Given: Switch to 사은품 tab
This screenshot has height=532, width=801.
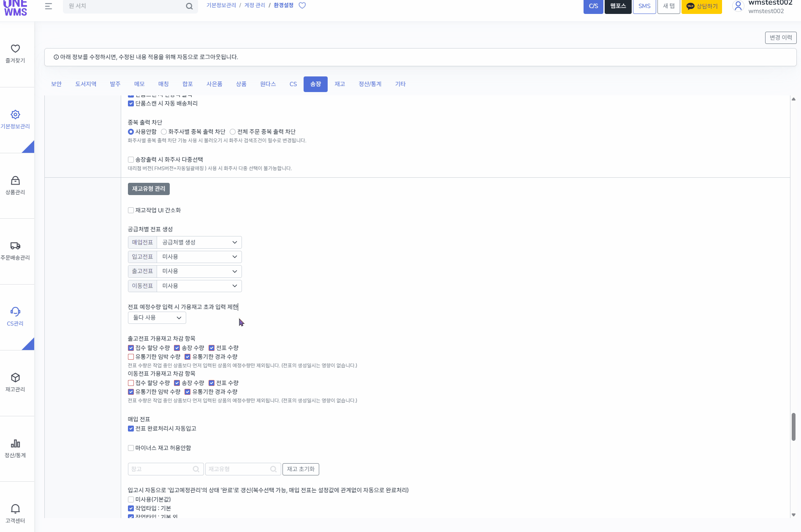Looking at the screenshot, I should 215,84.
